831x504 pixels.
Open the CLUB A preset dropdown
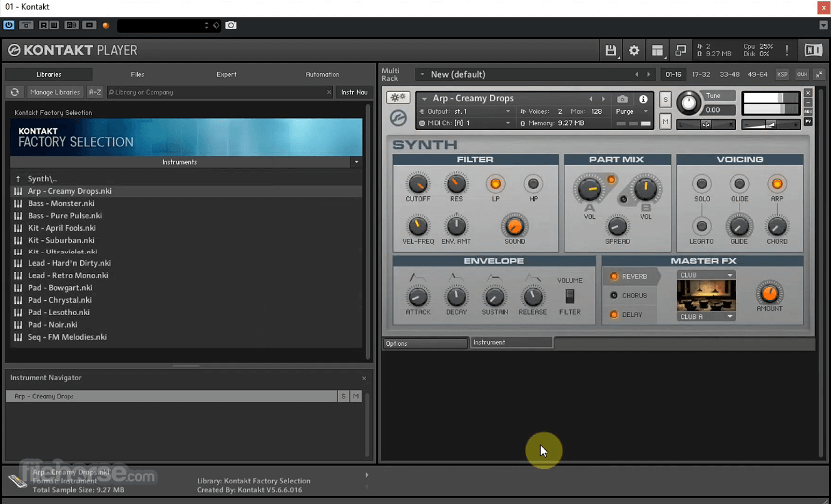tap(706, 316)
